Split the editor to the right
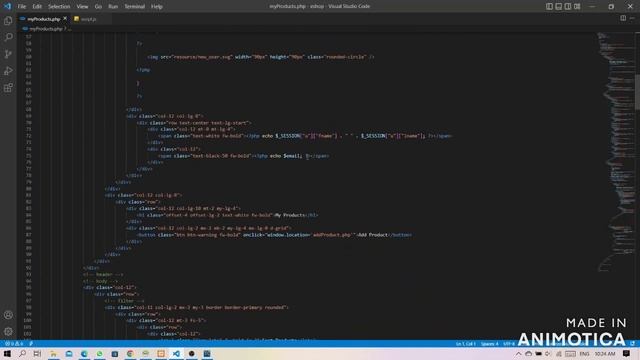The image size is (640, 360). coord(623,18)
